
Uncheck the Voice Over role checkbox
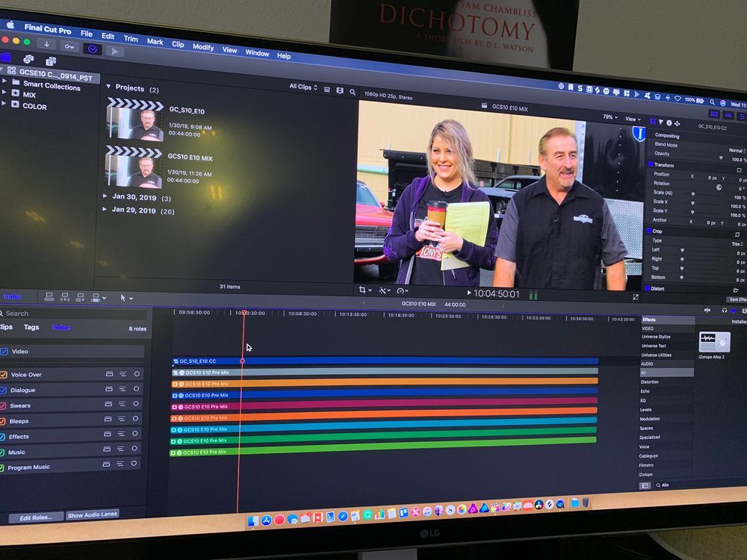(3, 375)
